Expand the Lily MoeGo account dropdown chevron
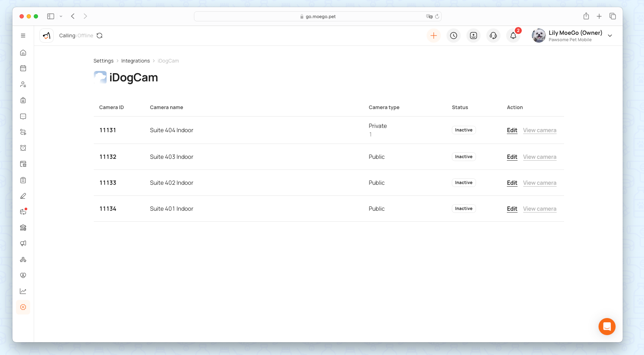 (610, 36)
